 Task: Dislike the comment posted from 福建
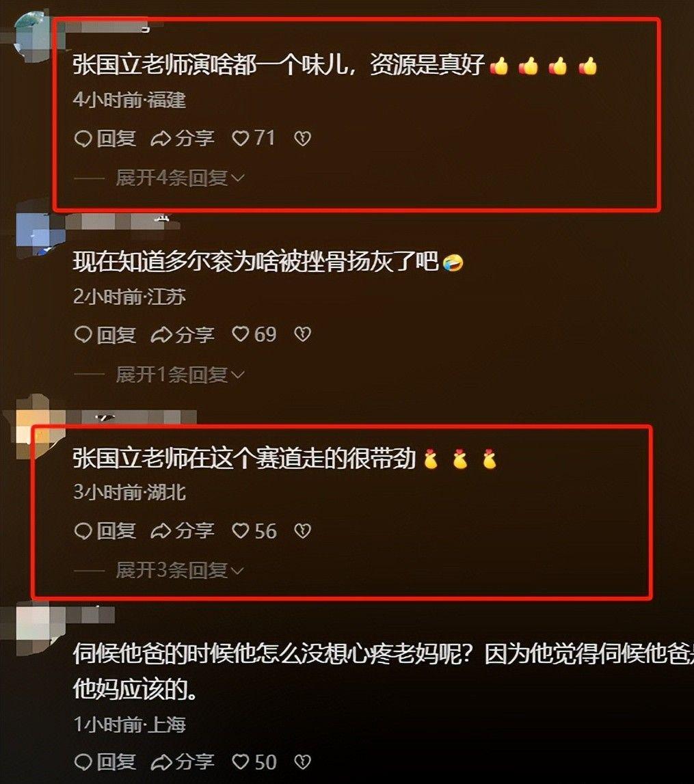click(x=302, y=138)
